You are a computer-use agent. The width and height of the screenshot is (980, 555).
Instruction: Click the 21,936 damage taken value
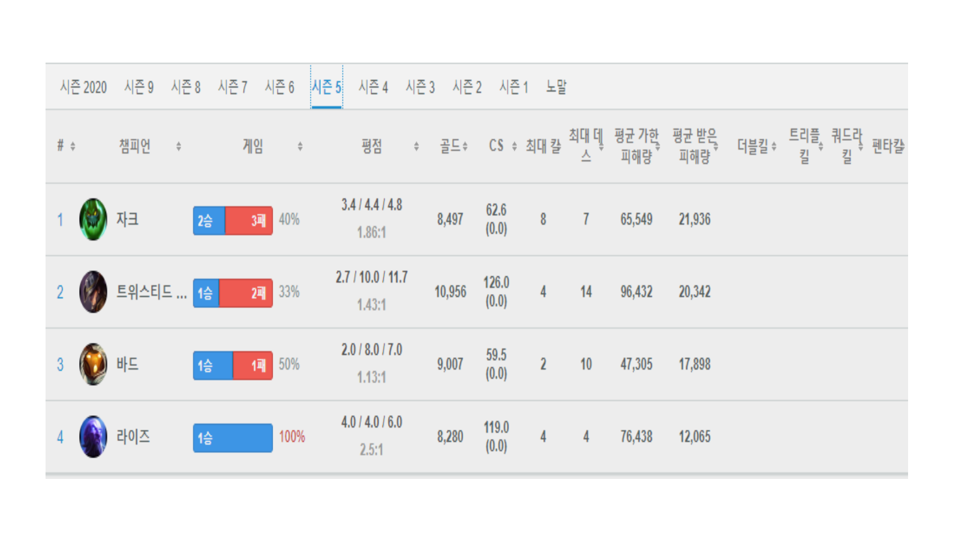(x=695, y=220)
